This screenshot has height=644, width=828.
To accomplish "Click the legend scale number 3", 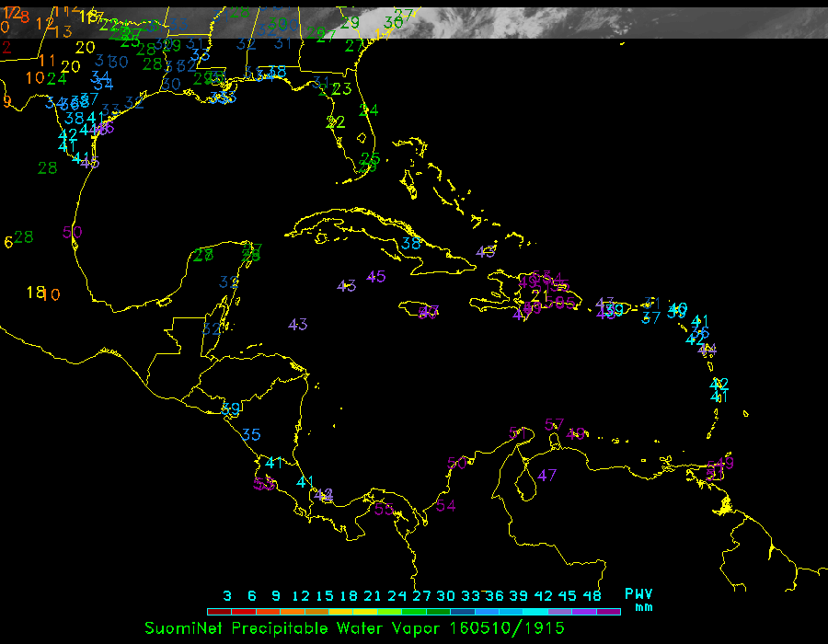I will (226, 595).
